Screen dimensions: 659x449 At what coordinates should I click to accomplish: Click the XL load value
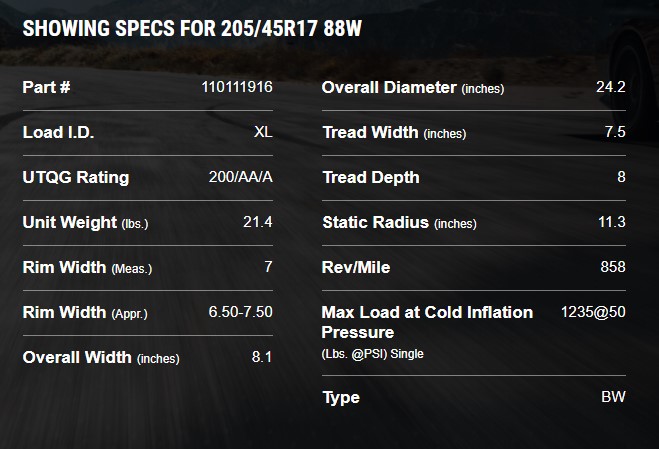(x=263, y=132)
